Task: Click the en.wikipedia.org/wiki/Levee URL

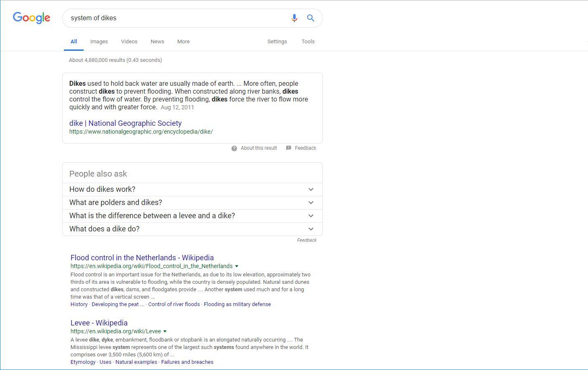Action: pos(115,332)
